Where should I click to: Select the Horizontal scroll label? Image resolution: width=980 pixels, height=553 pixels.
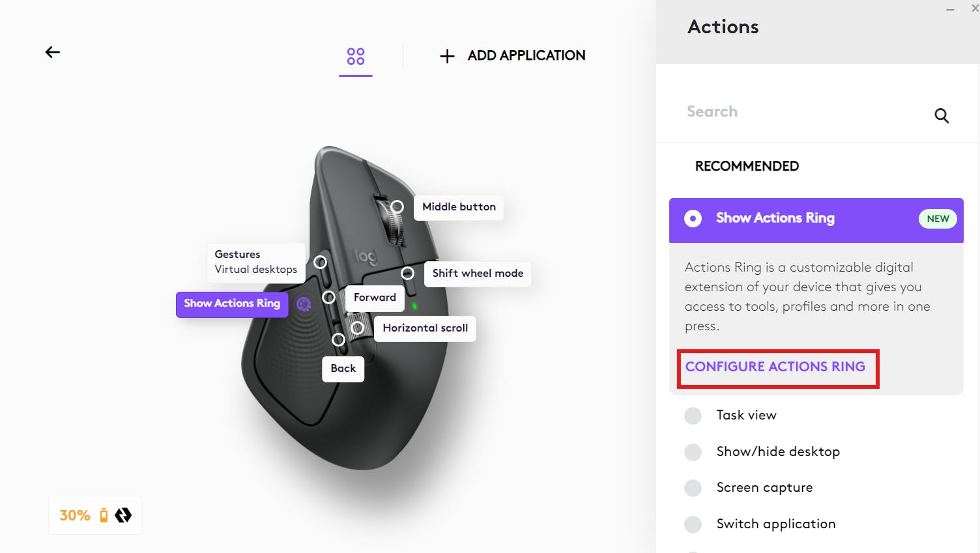tap(425, 328)
